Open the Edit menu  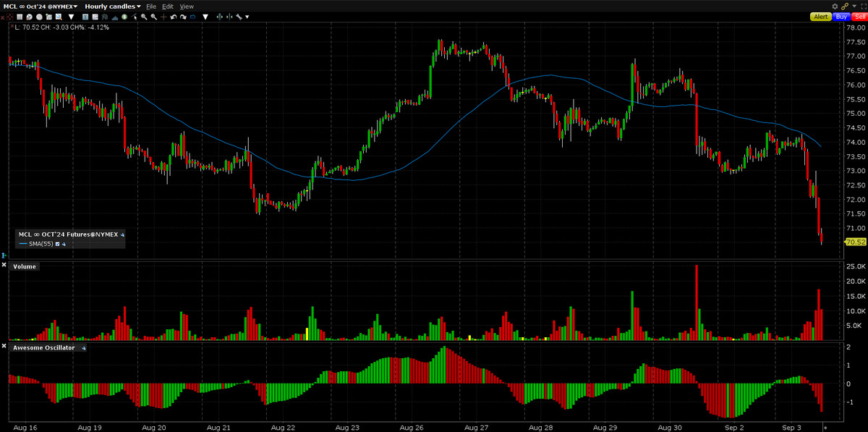click(168, 6)
